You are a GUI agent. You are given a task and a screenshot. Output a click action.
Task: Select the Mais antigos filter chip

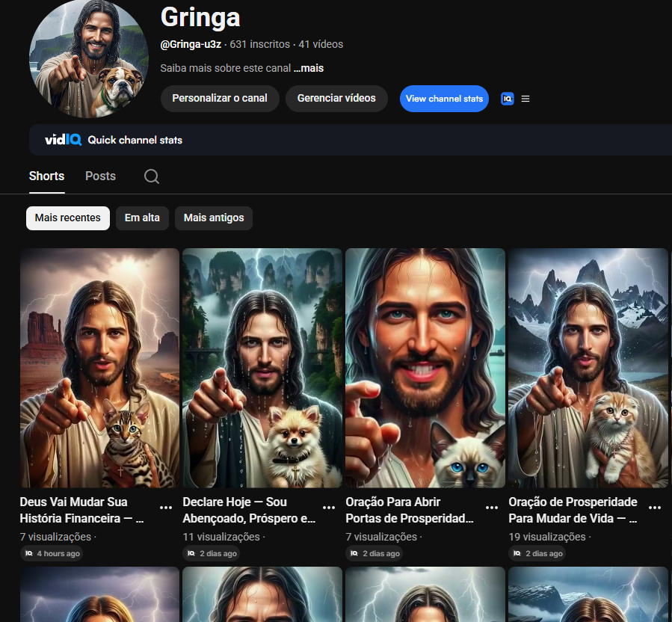(214, 218)
